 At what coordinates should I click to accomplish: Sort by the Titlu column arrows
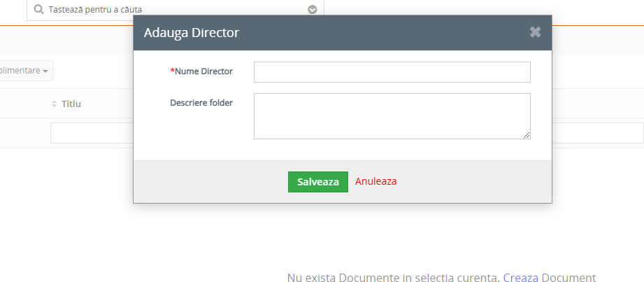(54, 104)
